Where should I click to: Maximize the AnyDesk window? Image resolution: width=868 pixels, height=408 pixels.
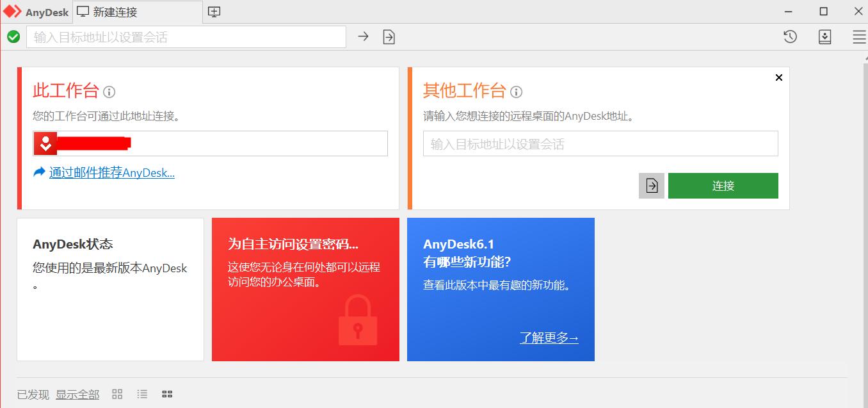tap(824, 12)
